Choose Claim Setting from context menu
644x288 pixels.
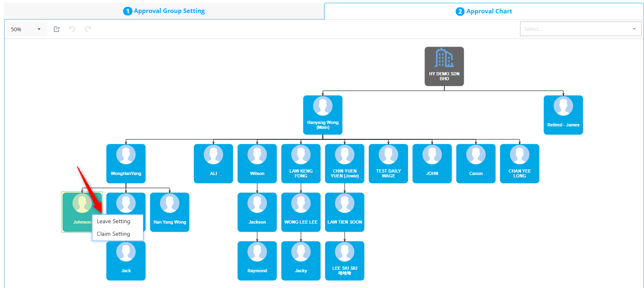pos(117,234)
